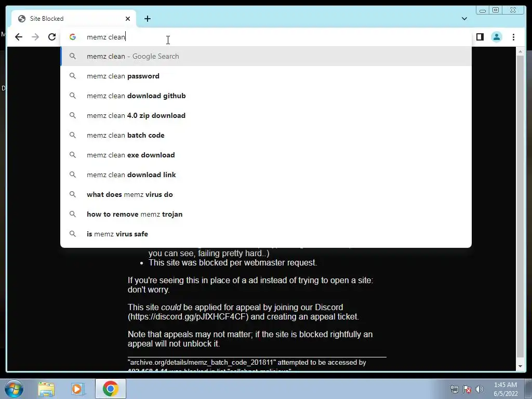Click search icon beside 'memz clean batch code'
532x399 pixels.
click(x=73, y=135)
